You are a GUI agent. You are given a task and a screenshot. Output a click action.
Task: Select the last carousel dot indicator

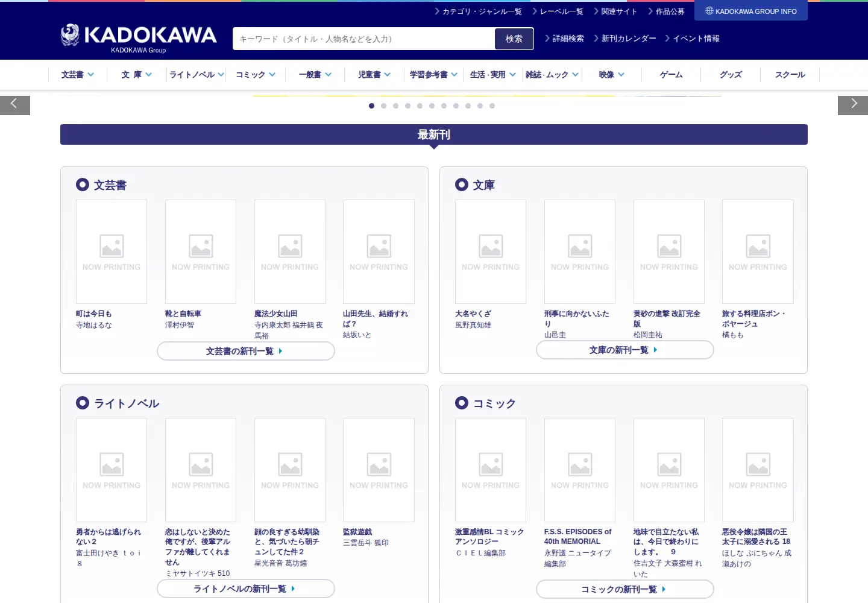coord(492,106)
